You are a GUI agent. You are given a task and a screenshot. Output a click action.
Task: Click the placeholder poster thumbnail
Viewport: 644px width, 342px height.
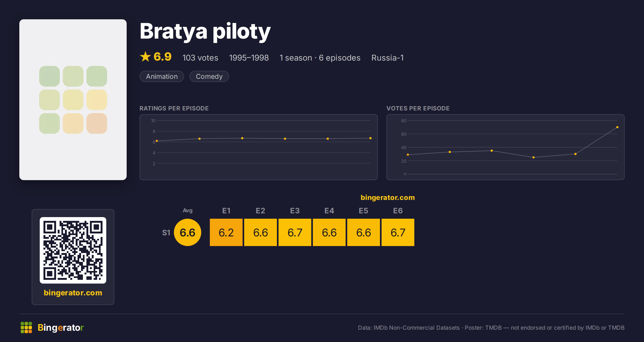[73, 100]
